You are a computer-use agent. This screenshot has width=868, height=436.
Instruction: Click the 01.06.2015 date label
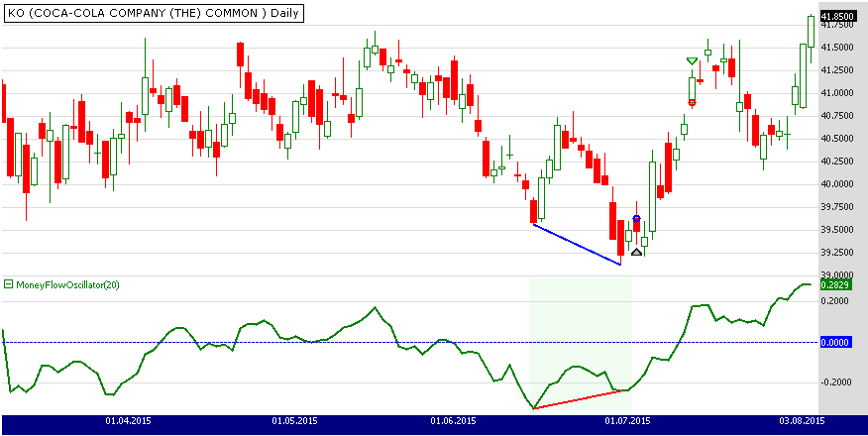click(x=453, y=421)
